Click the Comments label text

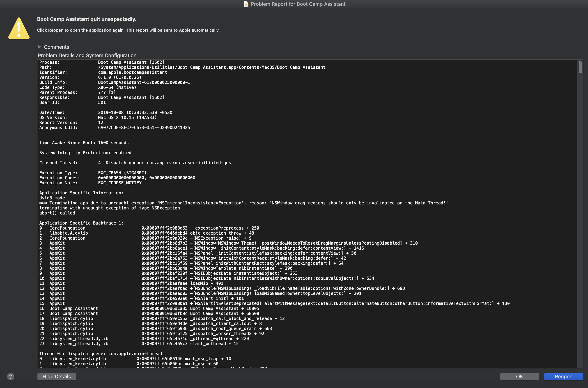(56, 47)
